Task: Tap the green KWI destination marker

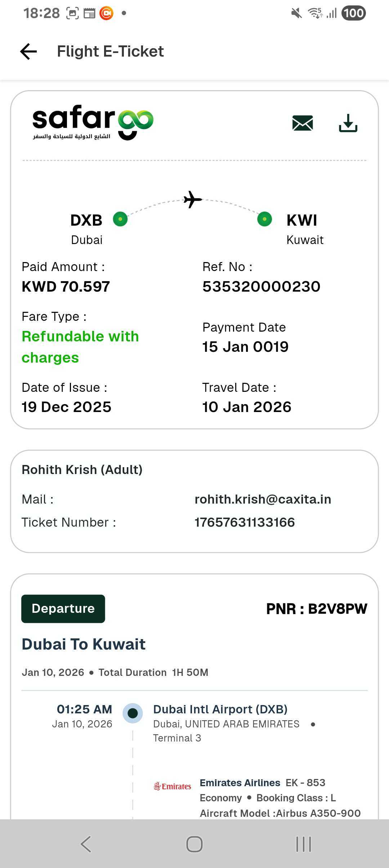Action: coord(264,219)
